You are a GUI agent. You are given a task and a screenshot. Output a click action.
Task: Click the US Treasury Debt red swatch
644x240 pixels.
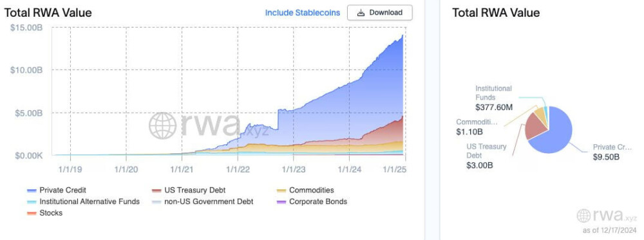click(x=156, y=190)
